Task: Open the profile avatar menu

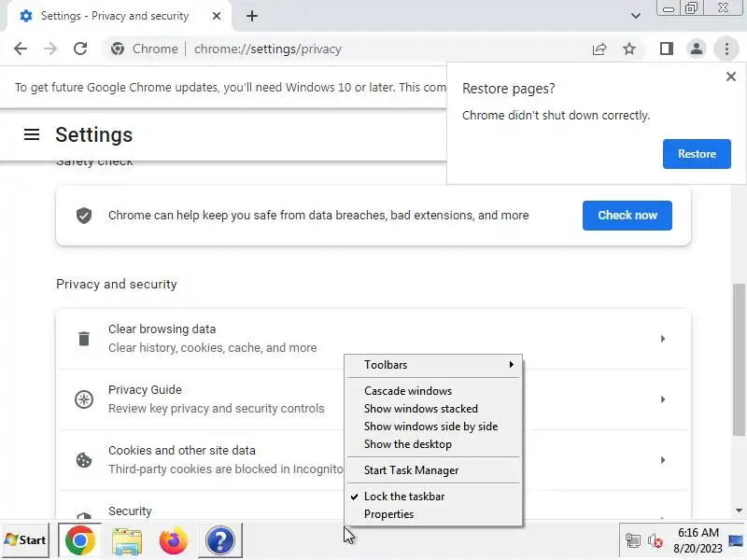Action: coord(696,49)
